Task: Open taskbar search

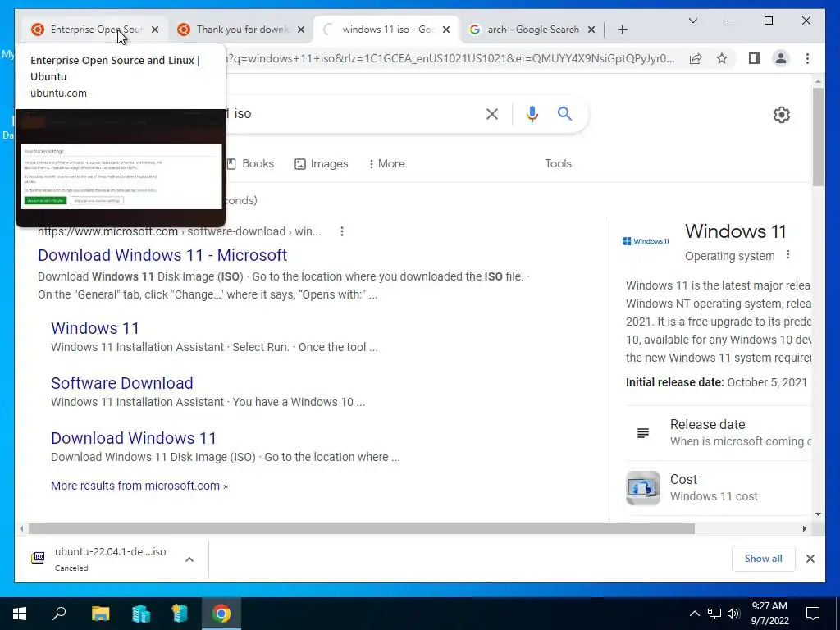Action: pos(59,614)
